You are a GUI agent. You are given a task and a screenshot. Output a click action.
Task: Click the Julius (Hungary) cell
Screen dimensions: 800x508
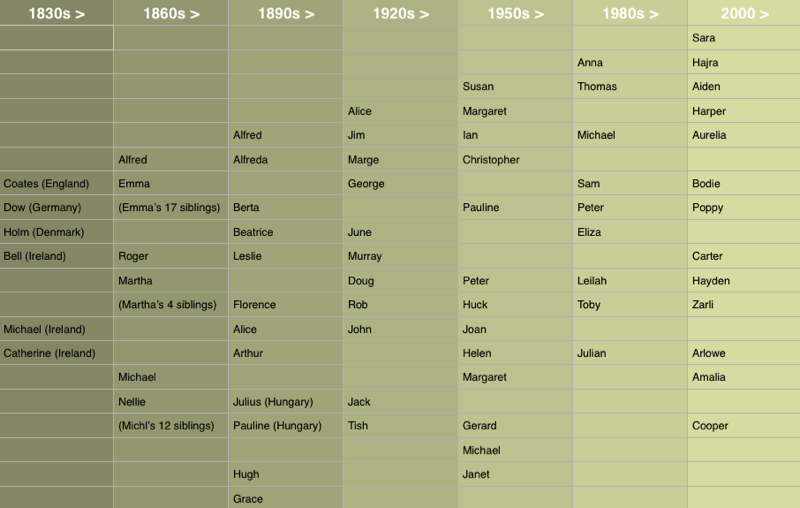[273, 402]
